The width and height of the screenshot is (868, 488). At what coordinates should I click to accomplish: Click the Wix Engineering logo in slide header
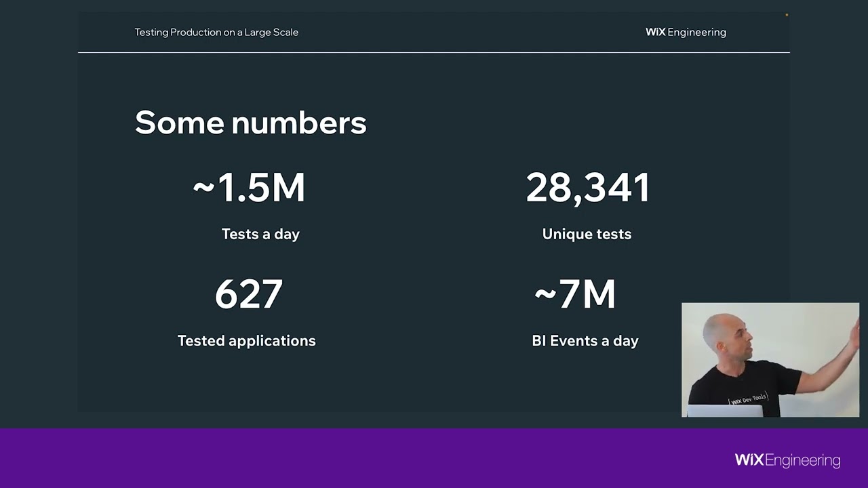point(686,32)
